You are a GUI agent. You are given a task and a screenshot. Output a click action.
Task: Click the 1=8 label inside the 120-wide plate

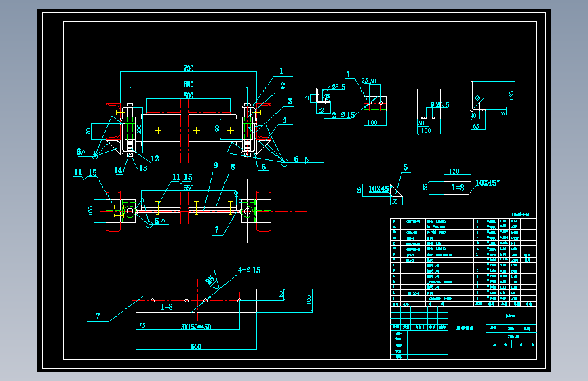[x=458, y=188]
